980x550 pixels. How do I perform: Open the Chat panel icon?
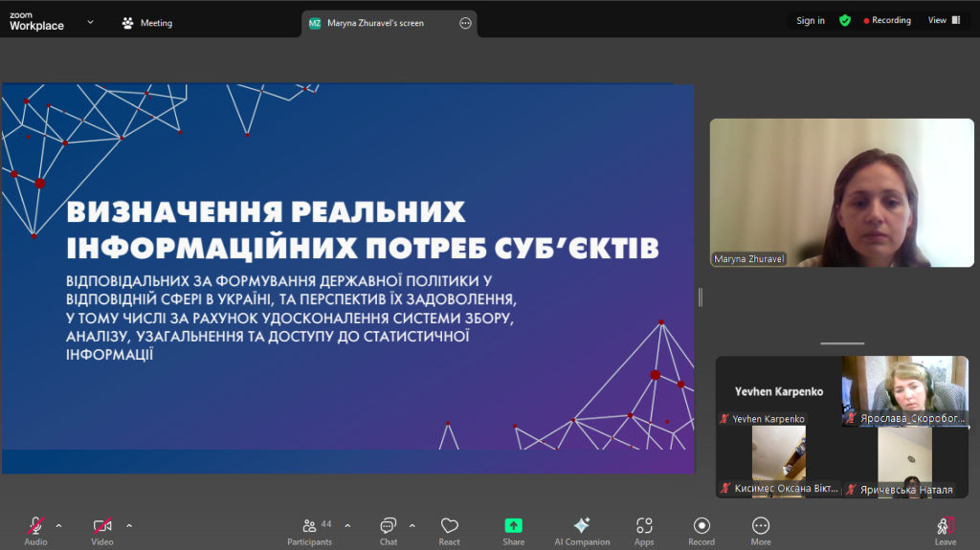tap(389, 526)
